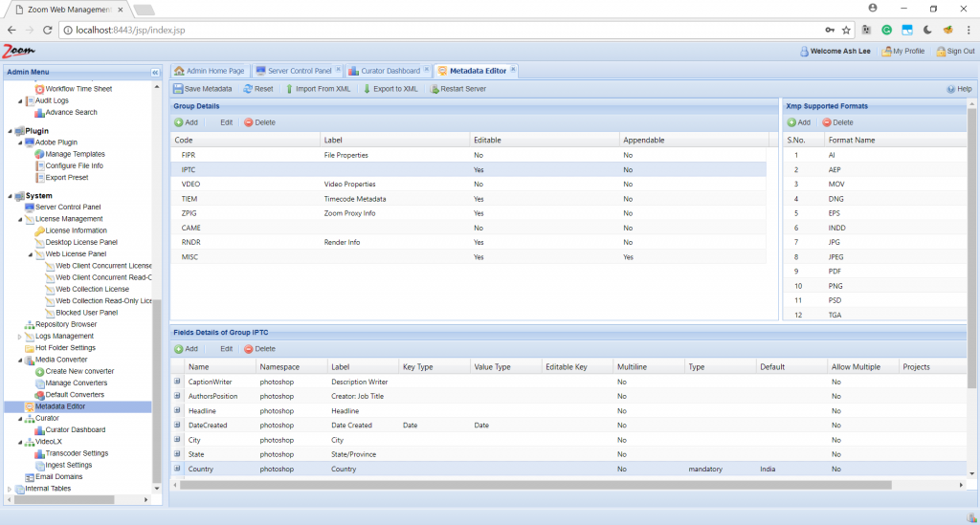Switch to the Server Control Panel tab
The width and height of the screenshot is (980, 525).
click(x=299, y=71)
